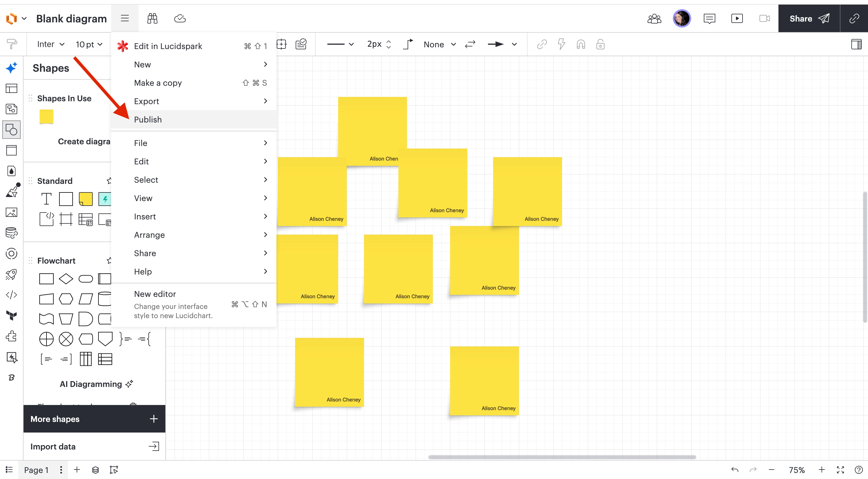
Task: Open the hamburger main menu icon
Action: point(125,18)
